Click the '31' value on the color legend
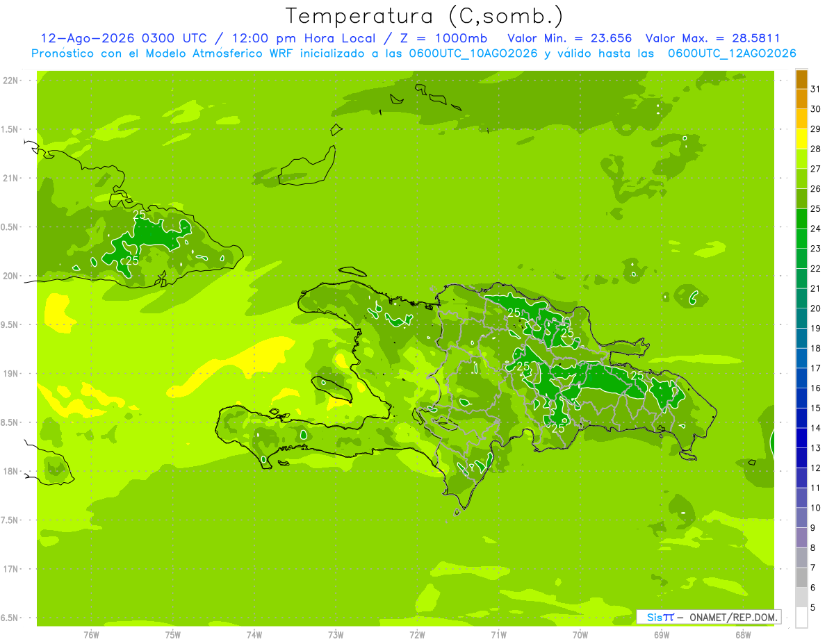The width and height of the screenshot is (834, 644). pyautogui.click(x=816, y=89)
